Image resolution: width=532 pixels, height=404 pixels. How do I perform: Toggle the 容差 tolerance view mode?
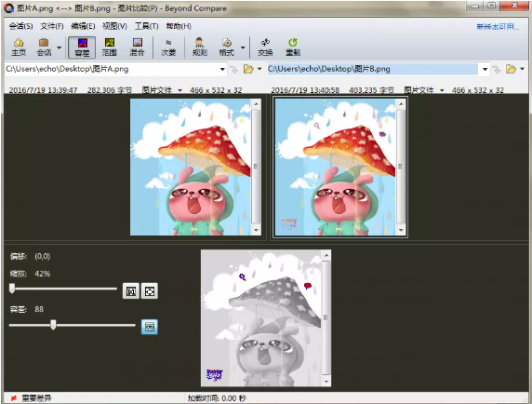(82, 47)
